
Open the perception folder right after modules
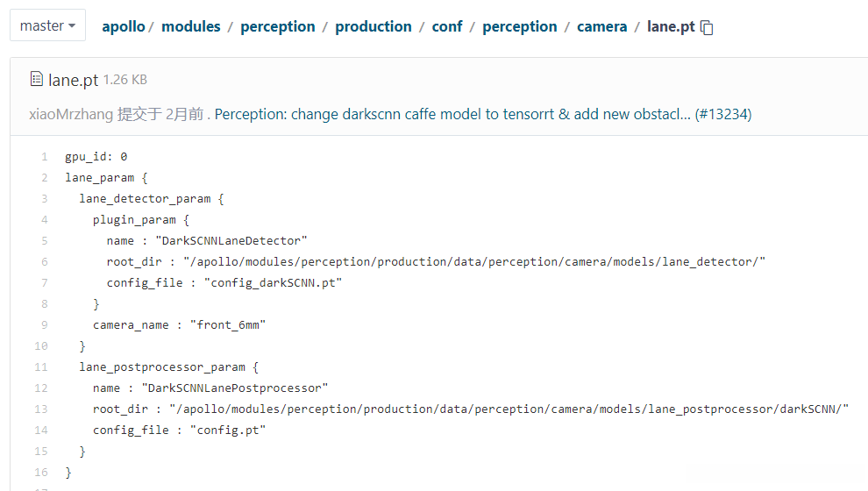pyautogui.click(x=278, y=26)
